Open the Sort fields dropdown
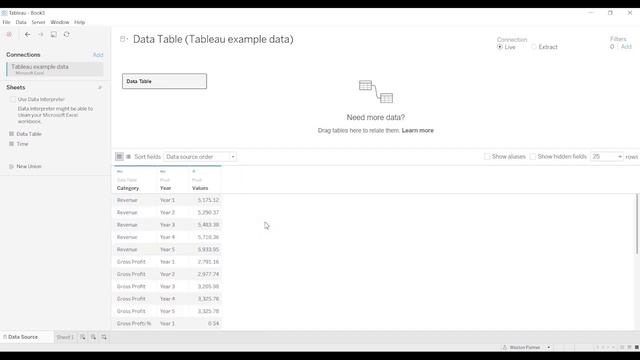This screenshot has width=640, height=360. (200, 157)
